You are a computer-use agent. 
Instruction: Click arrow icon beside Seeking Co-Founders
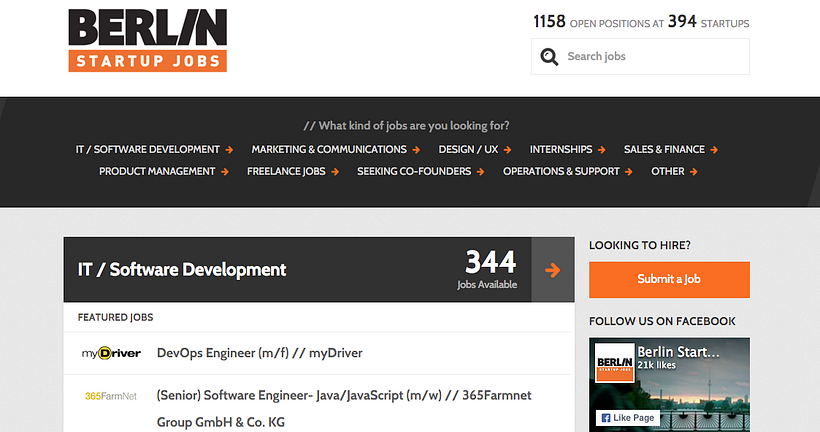(480, 172)
